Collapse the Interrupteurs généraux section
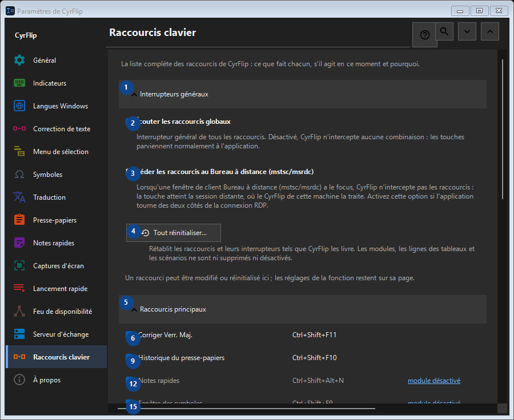The width and height of the screenshot is (514, 420). (302, 94)
